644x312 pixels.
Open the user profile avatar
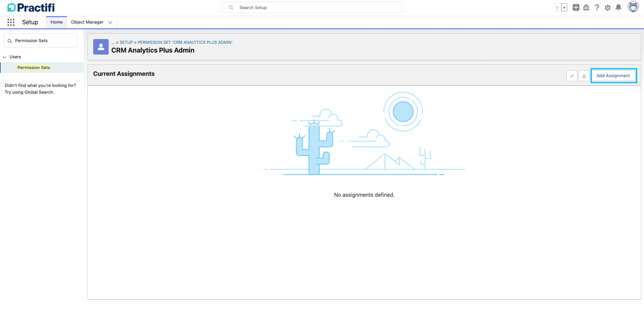click(x=633, y=6)
